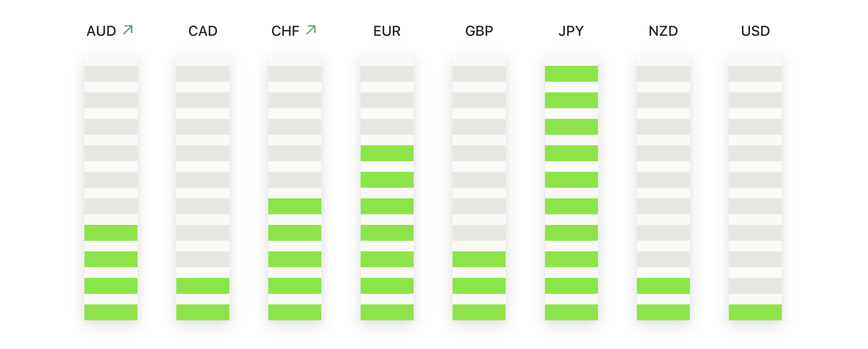
Task: Click the top gray bar in the USD meter
Action: (x=755, y=74)
